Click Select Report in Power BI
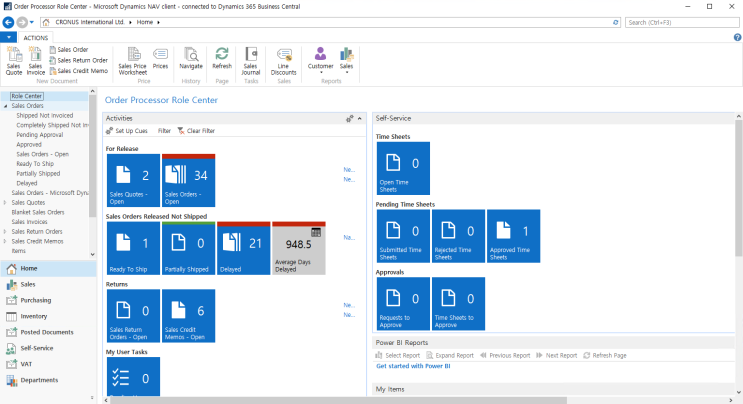743x404 pixels. click(398, 355)
